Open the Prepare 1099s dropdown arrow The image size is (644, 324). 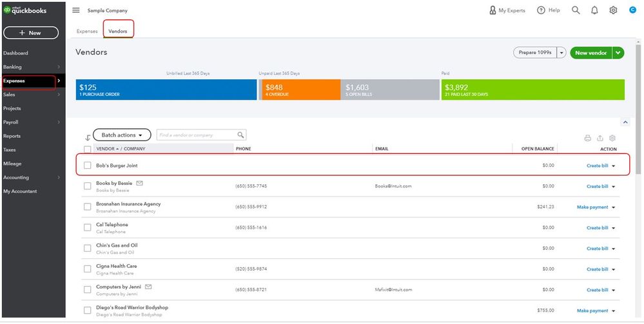tap(562, 53)
